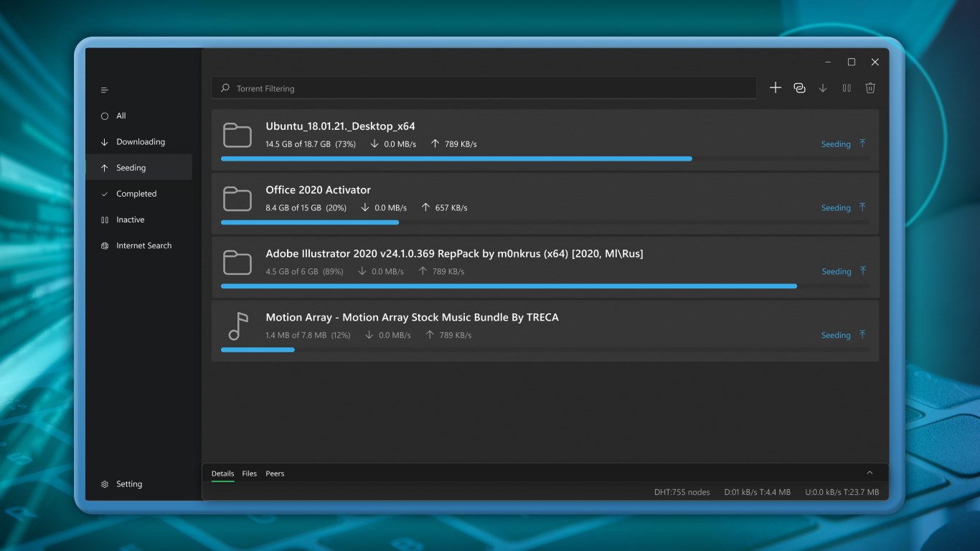The image size is (980, 551).
Task: Select Downloading filter in sidebar
Action: [x=138, y=141]
